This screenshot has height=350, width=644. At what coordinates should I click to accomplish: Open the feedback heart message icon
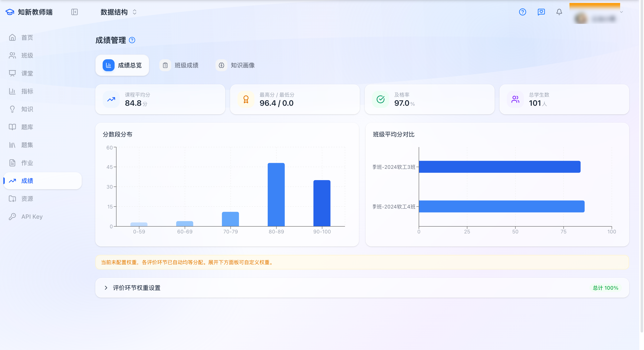541,12
